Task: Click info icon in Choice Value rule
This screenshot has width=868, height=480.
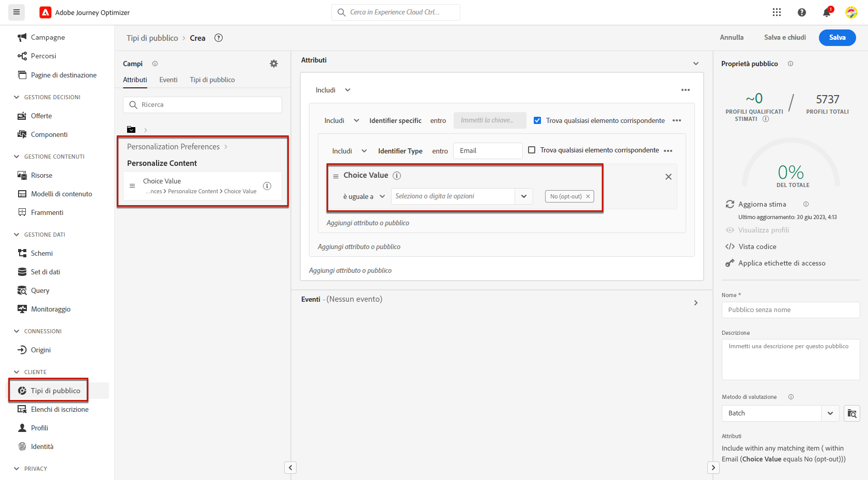Action: point(397,176)
